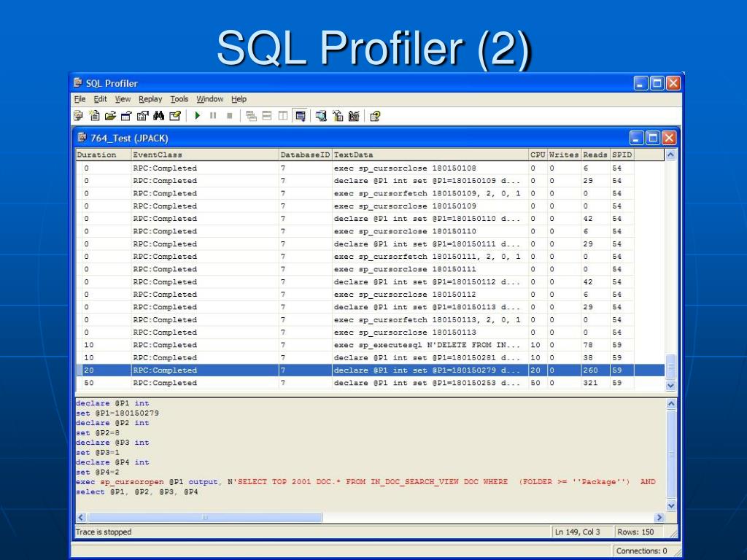747x560 pixels.
Task: Click the trace grid scroll-up arrow
Action: coord(671,155)
